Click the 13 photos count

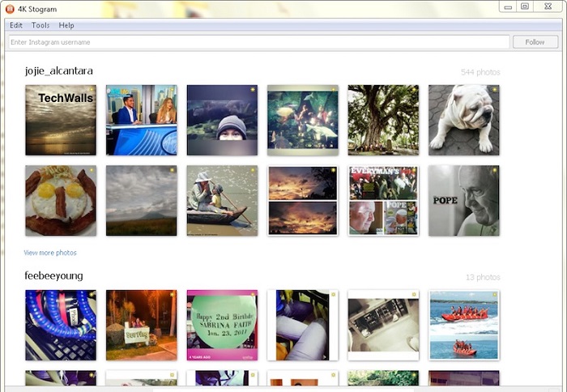point(483,277)
